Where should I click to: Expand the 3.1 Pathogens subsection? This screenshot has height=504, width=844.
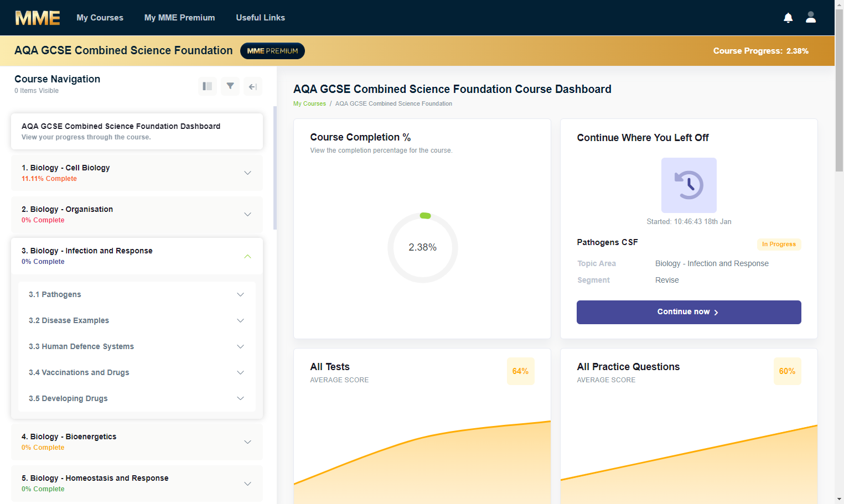tap(137, 294)
